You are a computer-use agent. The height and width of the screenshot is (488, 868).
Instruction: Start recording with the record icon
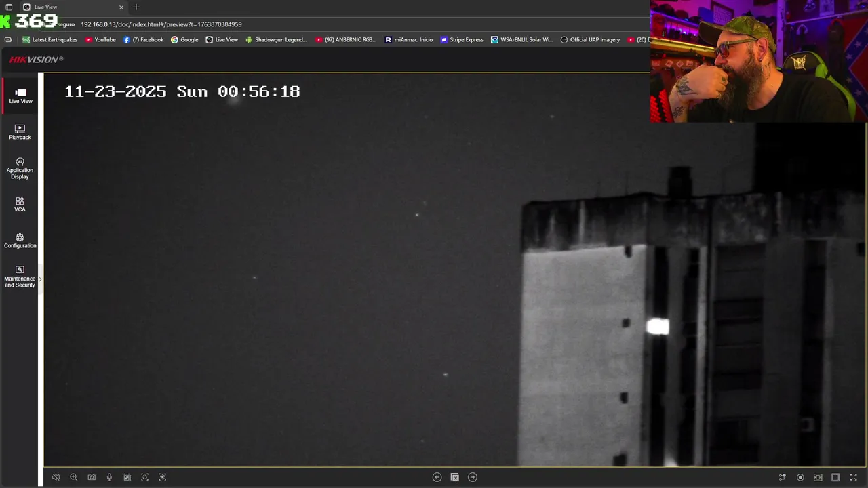tap(800, 477)
